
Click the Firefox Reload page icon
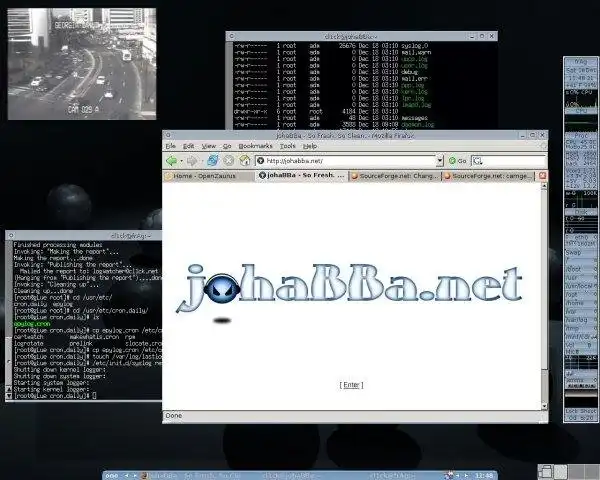213,161
